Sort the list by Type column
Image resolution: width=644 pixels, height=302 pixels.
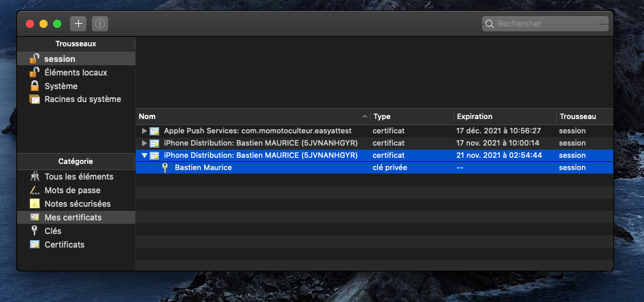click(410, 116)
